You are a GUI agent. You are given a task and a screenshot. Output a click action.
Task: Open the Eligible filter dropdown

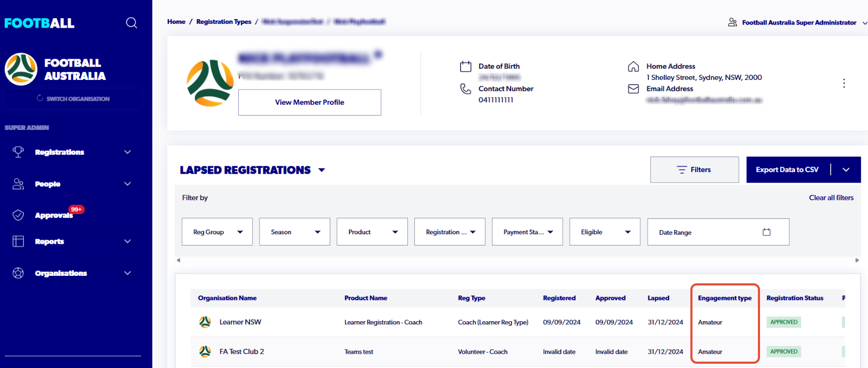pos(605,232)
